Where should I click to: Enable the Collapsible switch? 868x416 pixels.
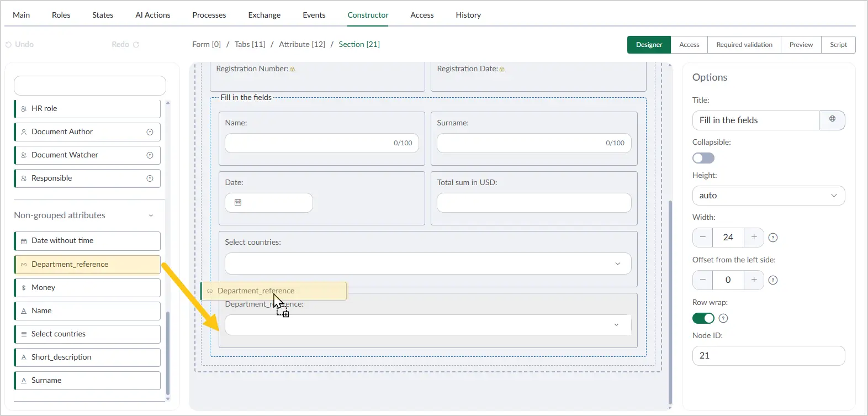pos(703,158)
